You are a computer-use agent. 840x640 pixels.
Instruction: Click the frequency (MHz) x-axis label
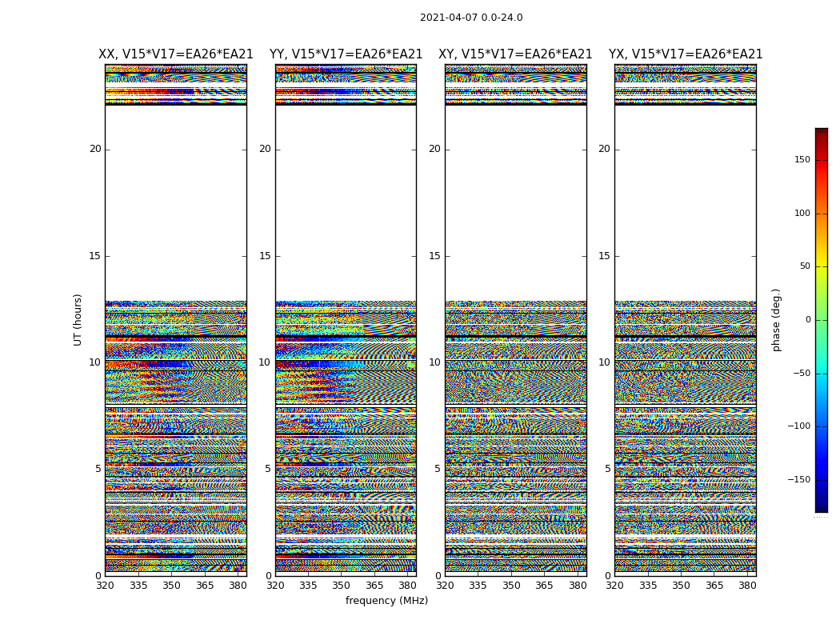386,601
